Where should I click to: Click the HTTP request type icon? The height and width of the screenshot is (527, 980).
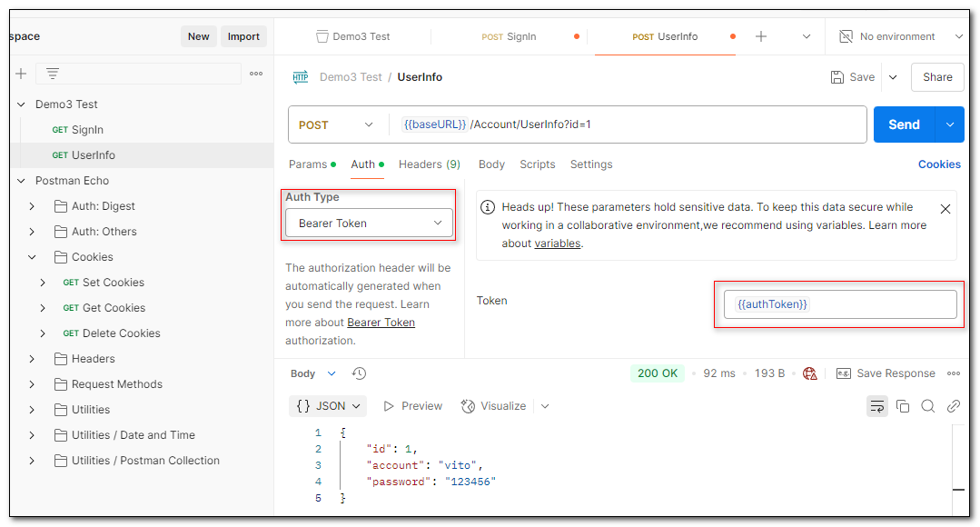[301, 77]
